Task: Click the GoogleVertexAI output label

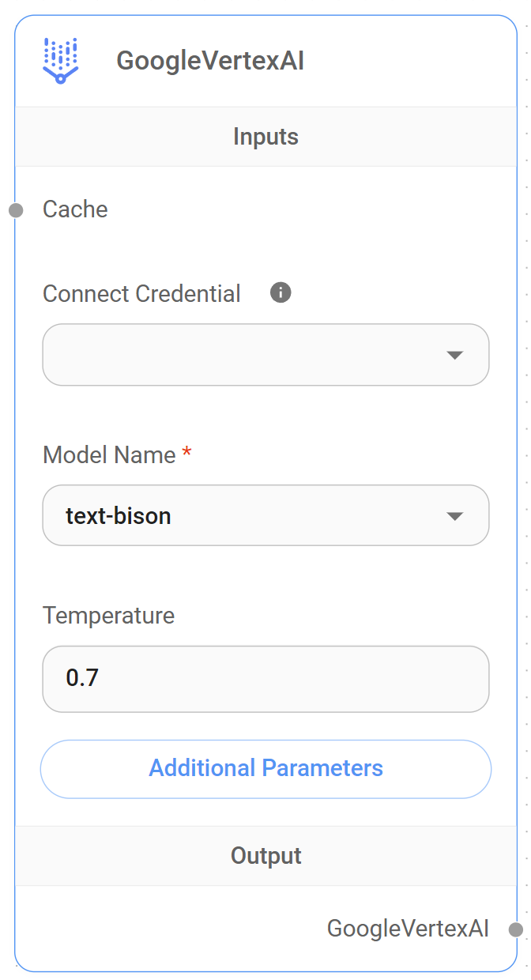Action: [408, 929]
